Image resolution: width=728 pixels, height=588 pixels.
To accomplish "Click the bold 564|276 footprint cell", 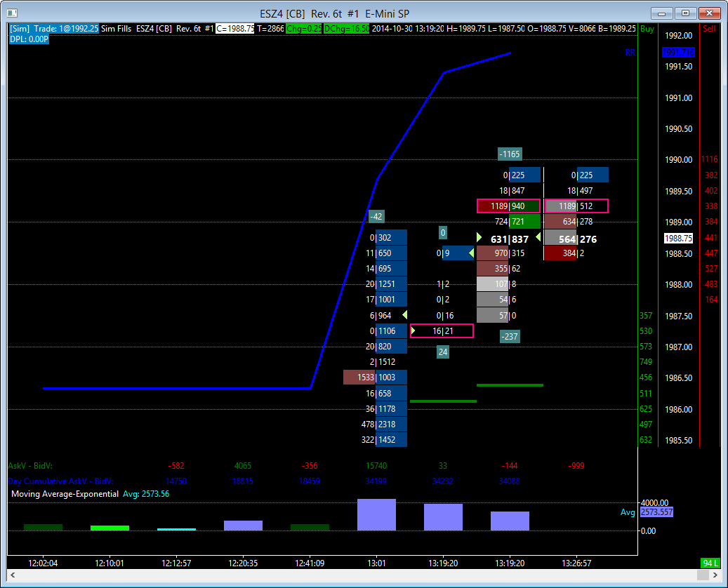I will [577, 239].
